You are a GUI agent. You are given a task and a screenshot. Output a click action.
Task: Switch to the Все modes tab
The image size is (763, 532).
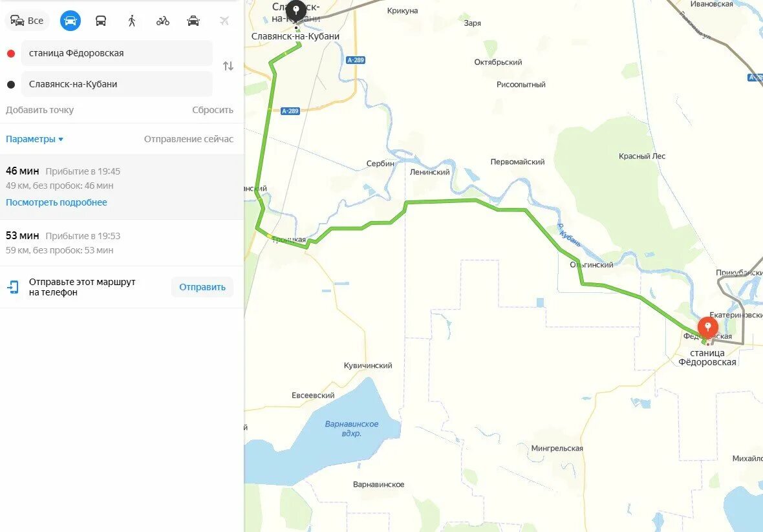pos(27,21)
